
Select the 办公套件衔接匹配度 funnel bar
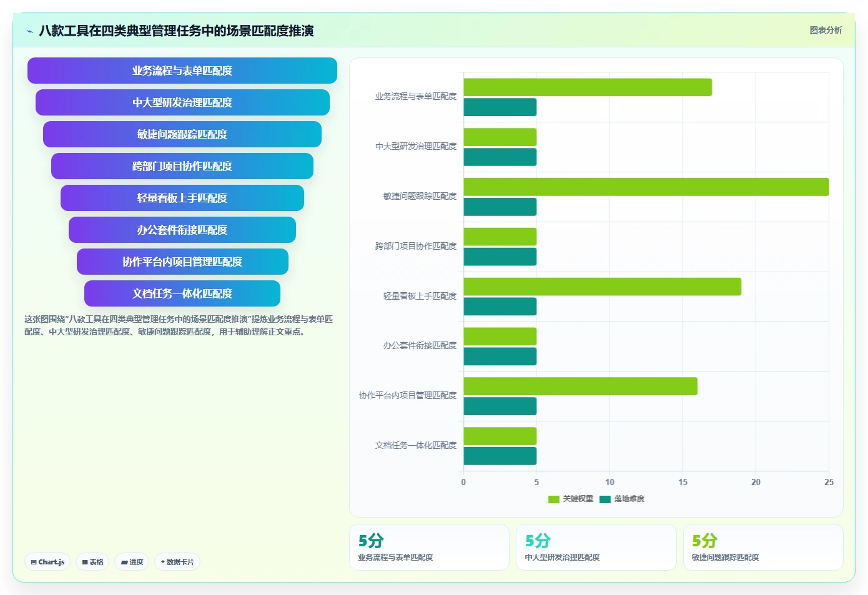click(182, 230)
